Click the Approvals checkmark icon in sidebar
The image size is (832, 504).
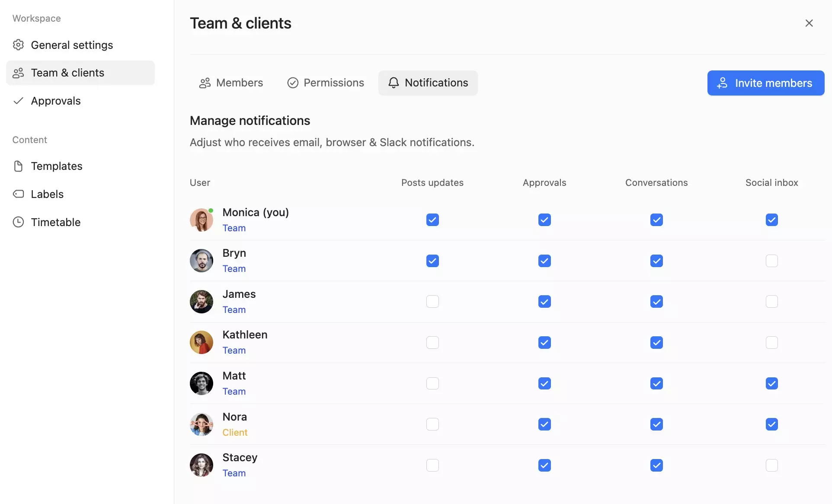[18, 101]
